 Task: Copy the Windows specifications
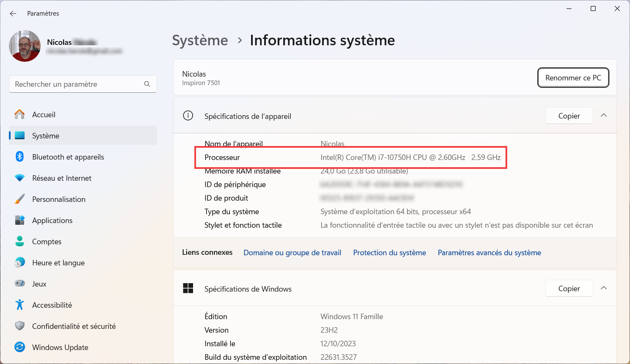tap(569, 289)
